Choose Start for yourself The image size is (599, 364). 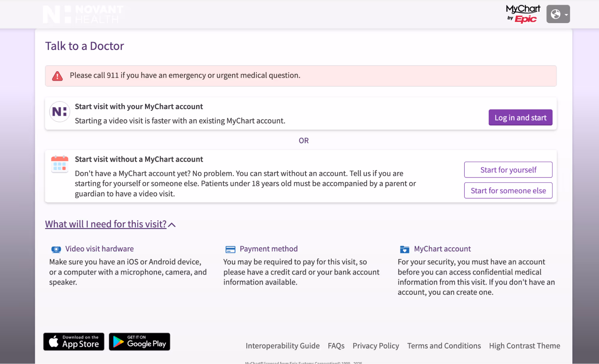(508, 170)
